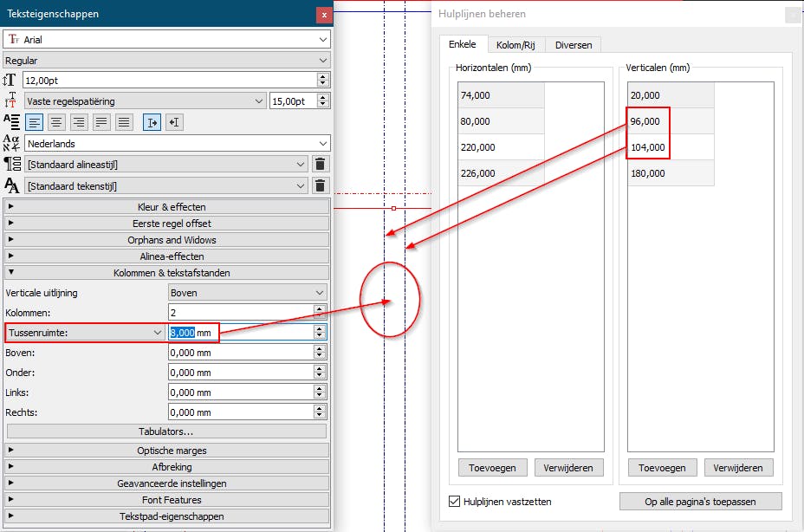Viewport: 804px width, 532px height.
Task: Select horizontal guide 226,000
Action: 501,173
